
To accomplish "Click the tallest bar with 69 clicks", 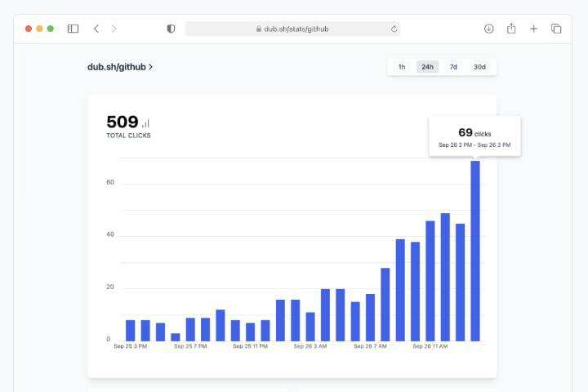I will (475, 250).
